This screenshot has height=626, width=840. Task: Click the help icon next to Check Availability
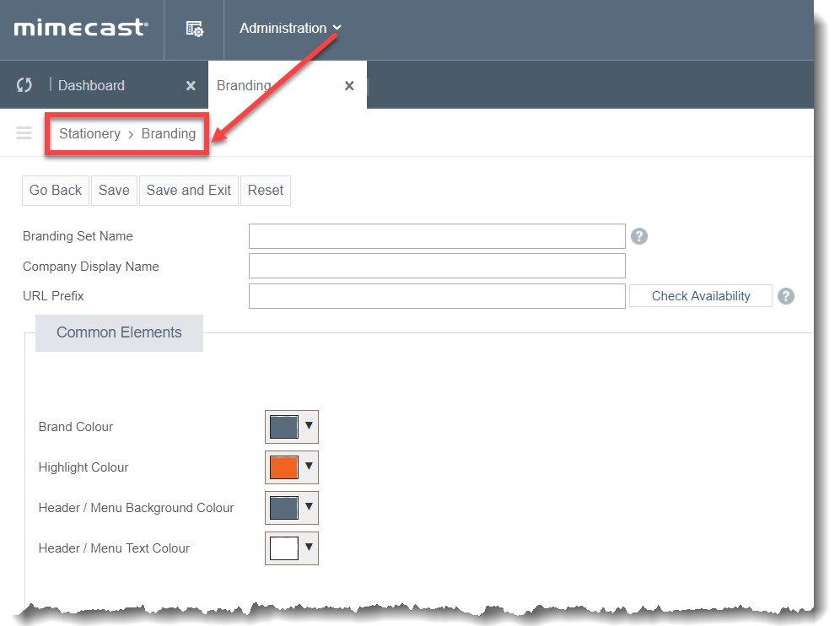[785, 295]
